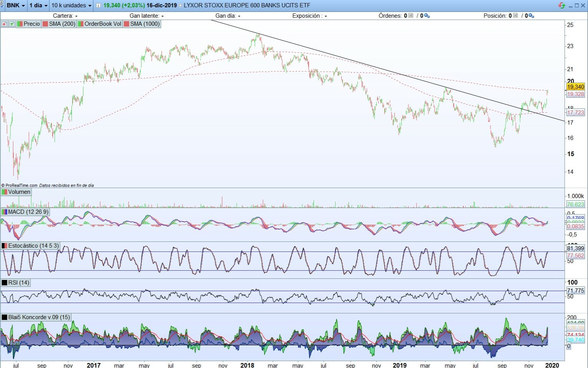Click the 76.623 volume value tag
Screen dimensions: 588x368
[x=575, y=205]
